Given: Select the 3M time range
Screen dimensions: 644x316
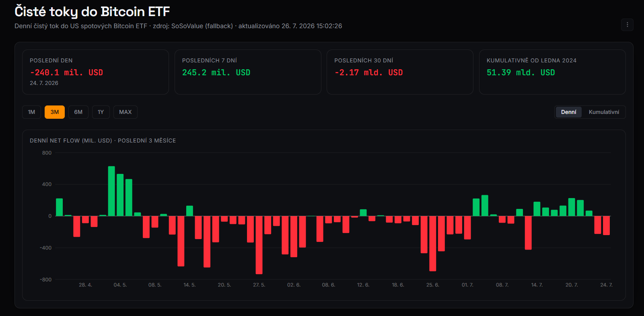Looking at the screenshot, I should coord(55,112).
